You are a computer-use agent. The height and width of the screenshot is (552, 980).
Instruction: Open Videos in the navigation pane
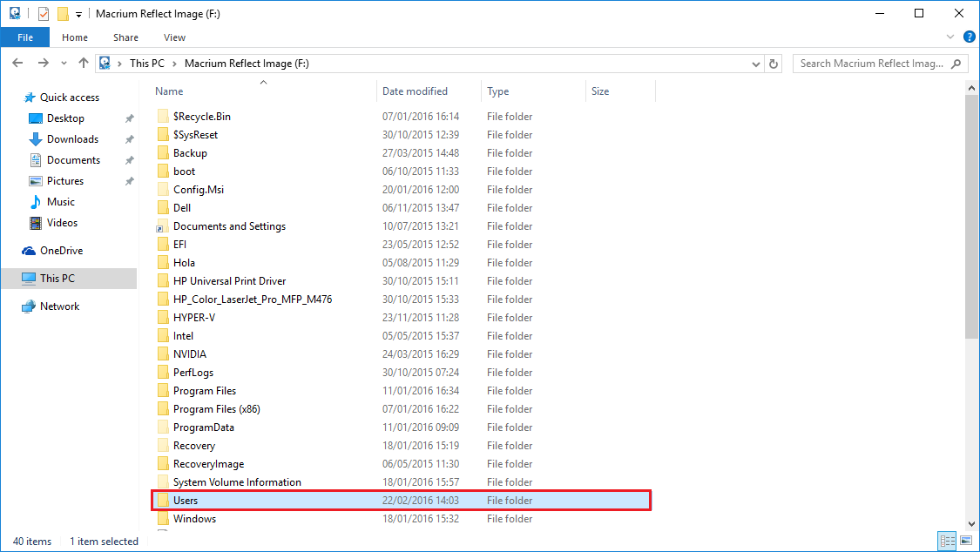(x=62, y=223)
